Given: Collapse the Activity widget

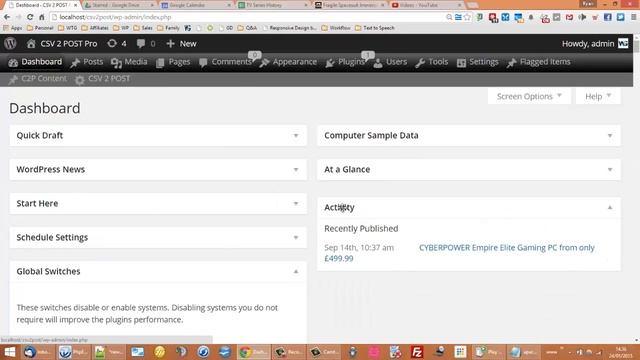Looking at the screenshot, I should pyautogui.click(x=610, y=207).
